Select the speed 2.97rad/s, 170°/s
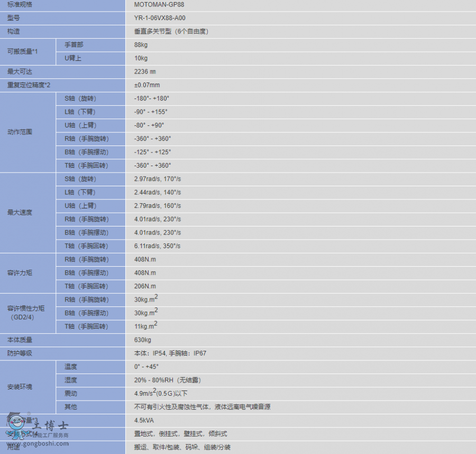 tap(158, 179)
